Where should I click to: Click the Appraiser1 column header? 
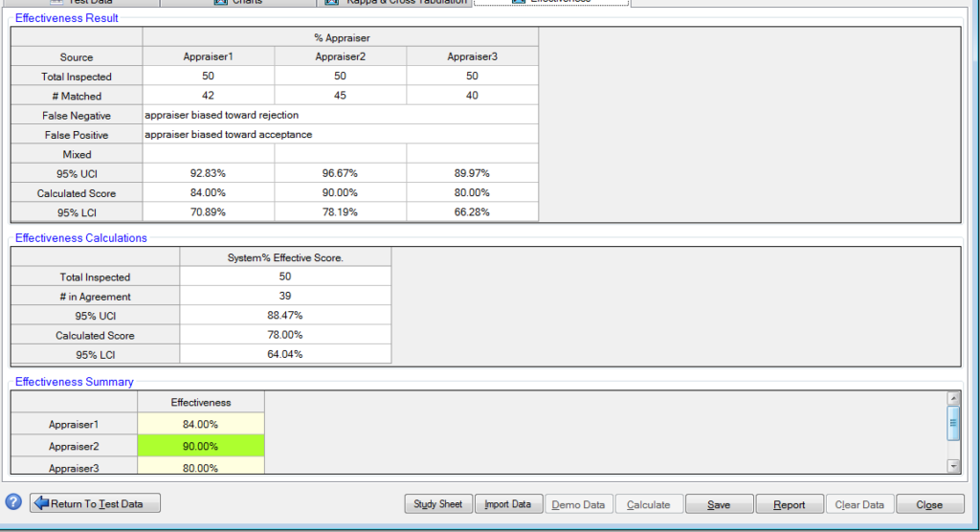coord(208,56)
